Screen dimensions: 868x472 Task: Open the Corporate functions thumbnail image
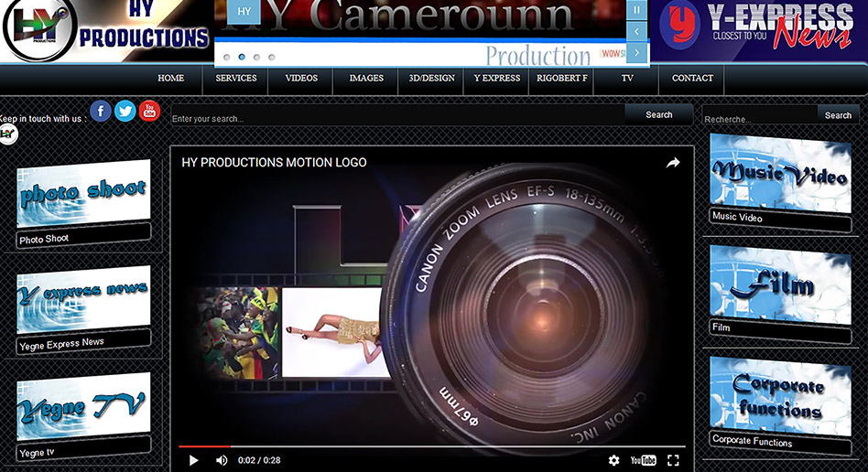(x=780, y=396)
